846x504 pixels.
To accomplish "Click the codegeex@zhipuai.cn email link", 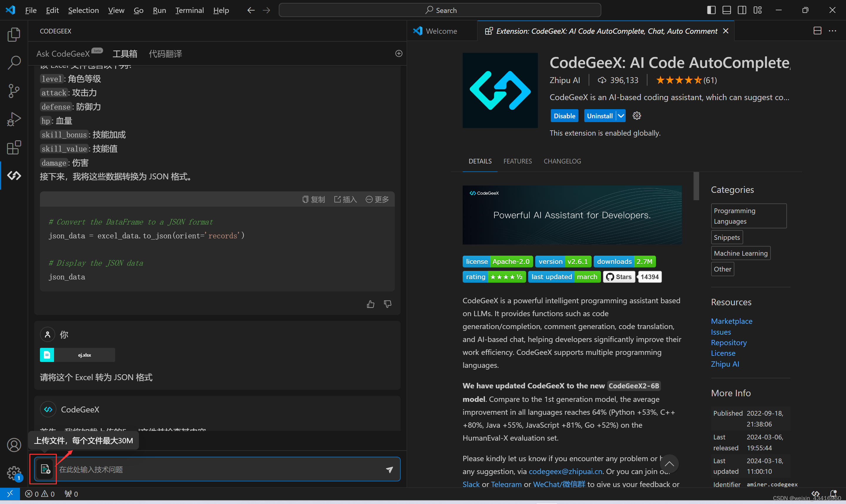I will coord(565,471).
